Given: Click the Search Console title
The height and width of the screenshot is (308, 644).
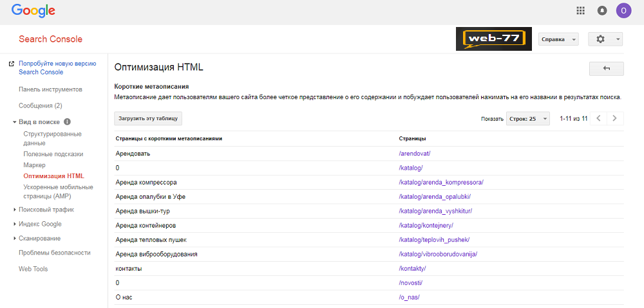Looking at the screenshot, I should coord(50,39).
